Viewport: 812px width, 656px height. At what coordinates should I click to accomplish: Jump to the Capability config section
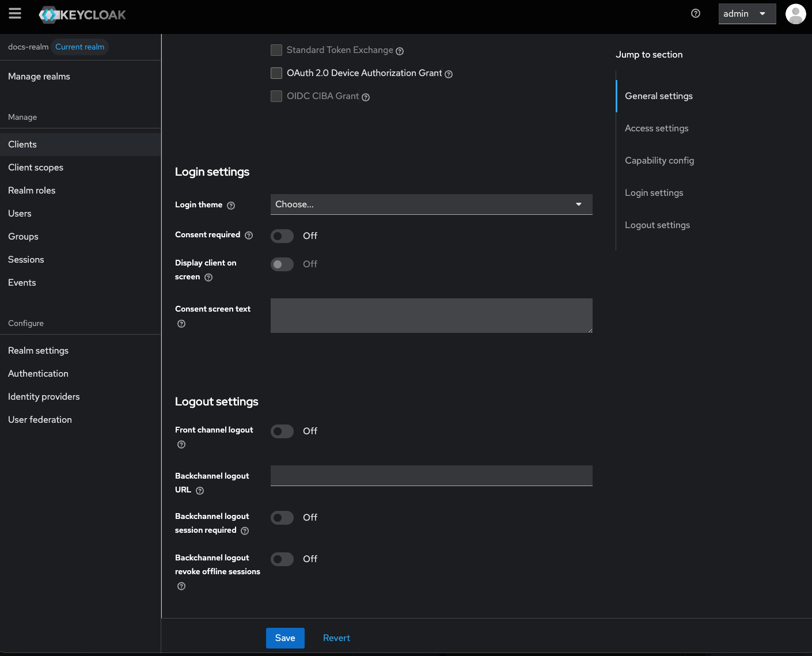[x=659, y=161]
